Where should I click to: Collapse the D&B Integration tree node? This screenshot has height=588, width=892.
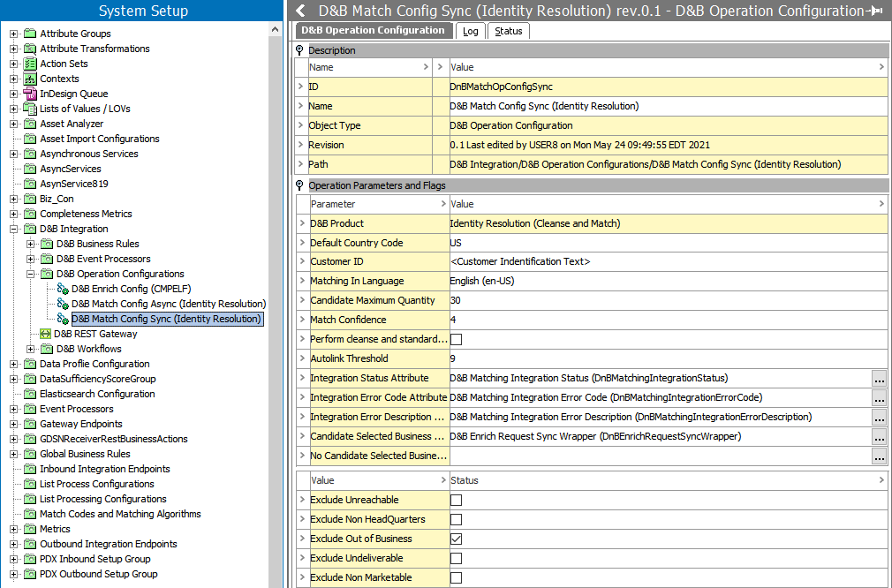point(14,230)
